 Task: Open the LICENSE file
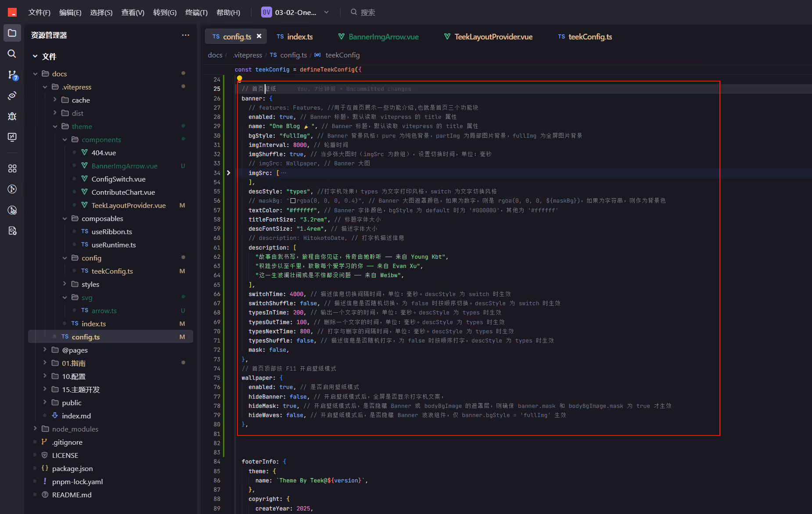pyautogui.click(x=65, y=455)
